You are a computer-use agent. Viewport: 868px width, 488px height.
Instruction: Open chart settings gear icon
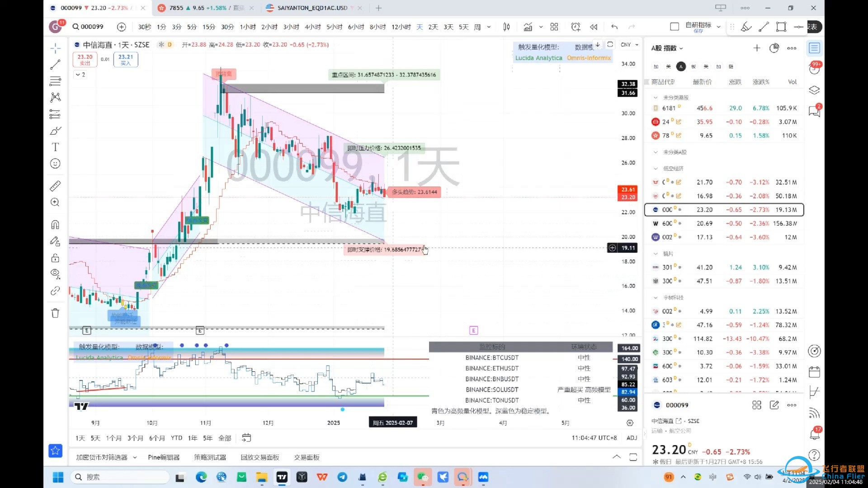coord(630,423)
